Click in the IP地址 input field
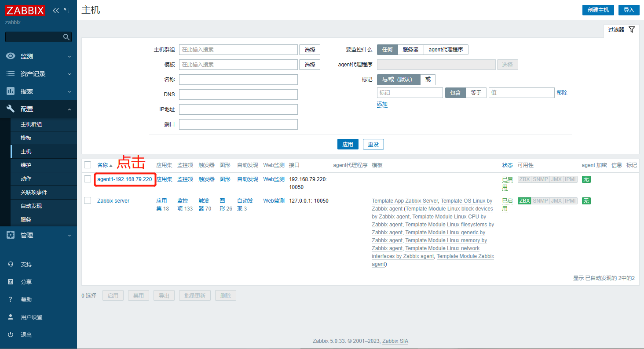This screenshot has height=349, width=644. (x=238, y=109)
